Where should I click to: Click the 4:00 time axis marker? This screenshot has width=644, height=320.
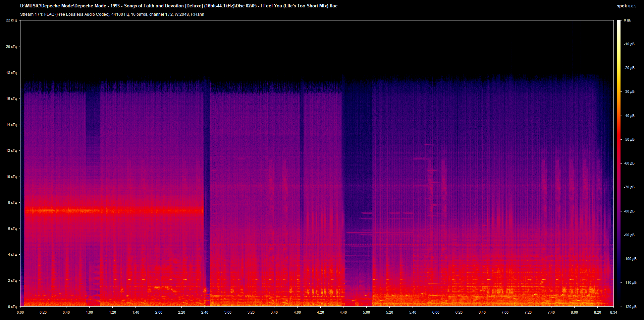[297, 312]
